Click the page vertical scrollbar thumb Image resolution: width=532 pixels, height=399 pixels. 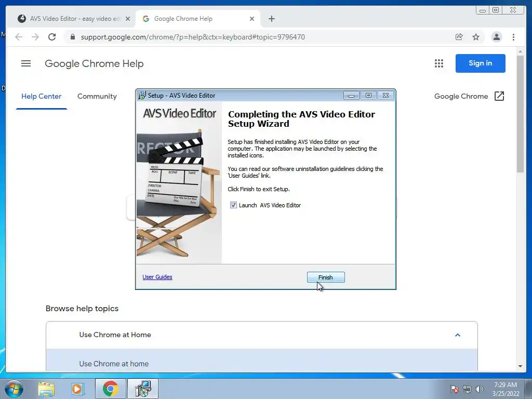click(520, 114)
